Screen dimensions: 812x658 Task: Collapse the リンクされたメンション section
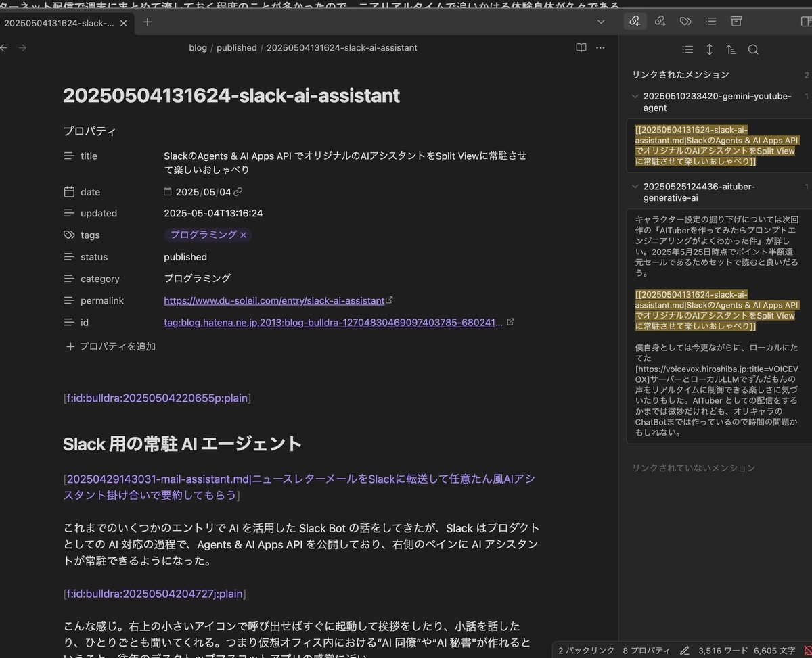click(x=681, y=75)
